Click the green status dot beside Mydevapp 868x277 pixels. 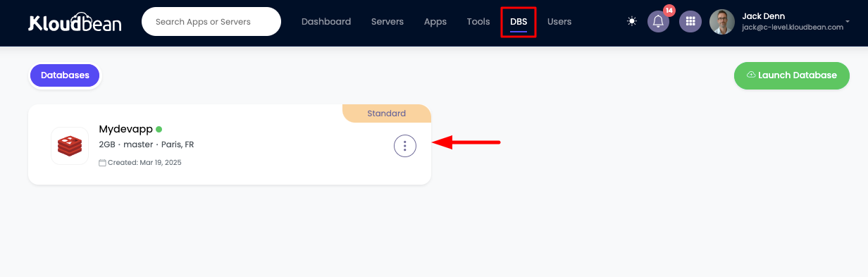(159, 129)
